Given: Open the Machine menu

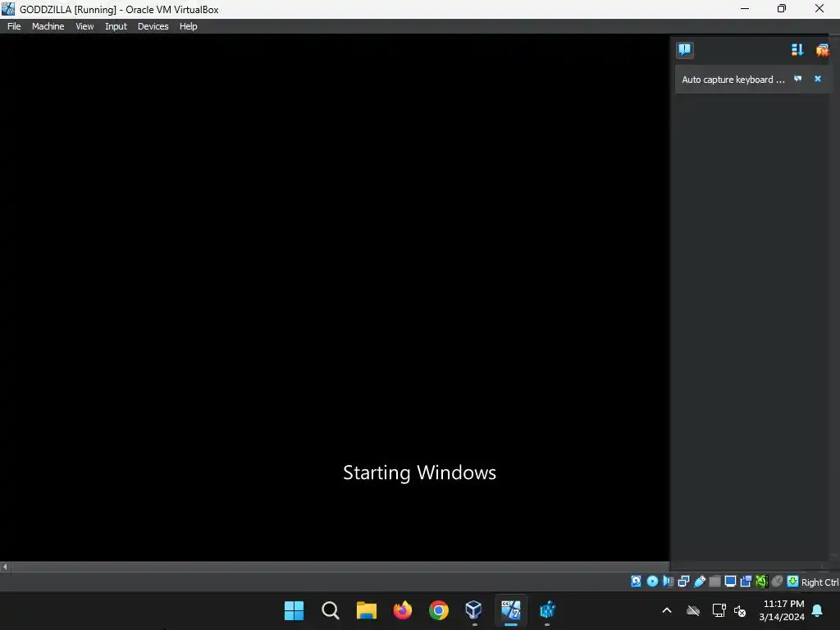Looking at the screenshot, I should [x=48, y=26].
